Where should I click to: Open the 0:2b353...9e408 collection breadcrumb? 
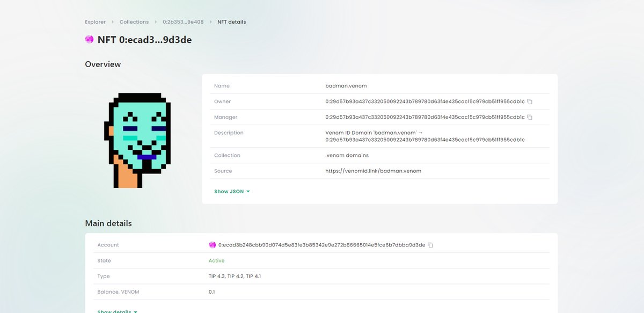[x=183, y=22]
